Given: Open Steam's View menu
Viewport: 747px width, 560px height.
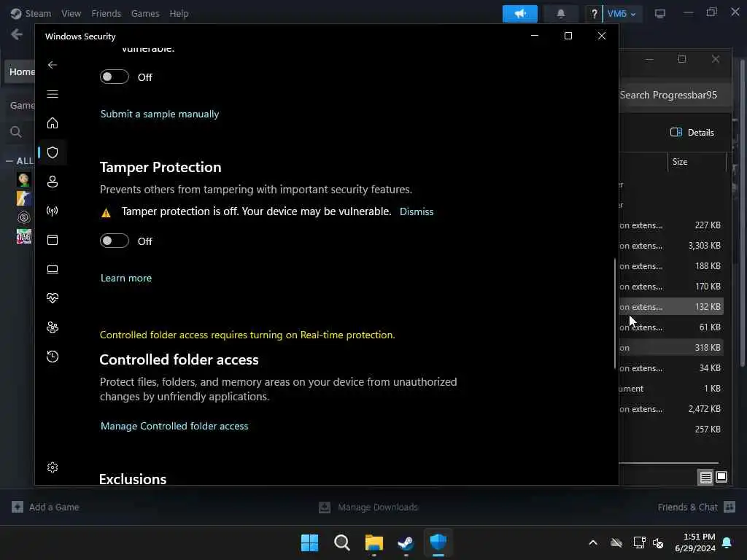Looking at the screenshot, I should point(71,13).
